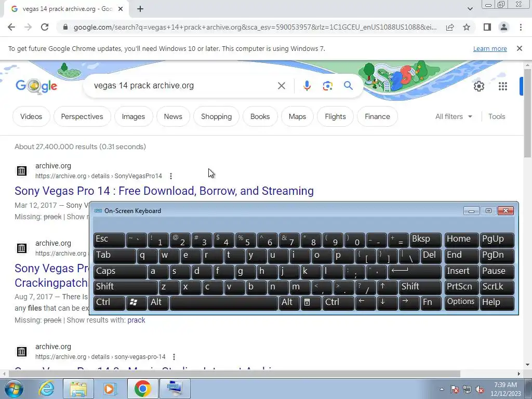Click the spacebar on on-screen keyboard
532x399 pixels.
click(x=224, y=303)
